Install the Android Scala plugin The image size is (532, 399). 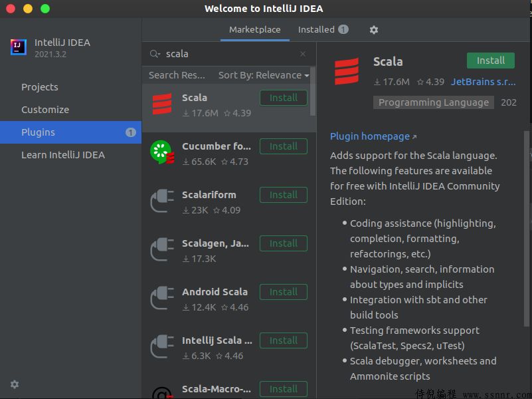[x=284, y=292]
